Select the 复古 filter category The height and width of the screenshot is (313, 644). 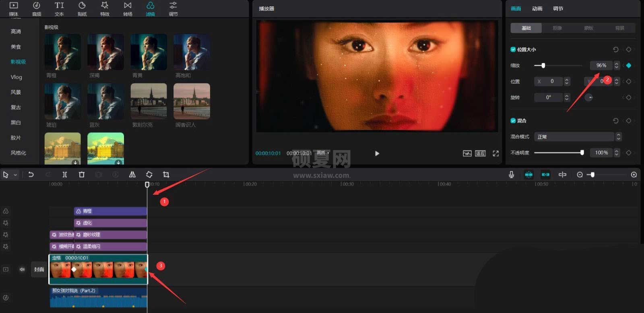(16, 107)
